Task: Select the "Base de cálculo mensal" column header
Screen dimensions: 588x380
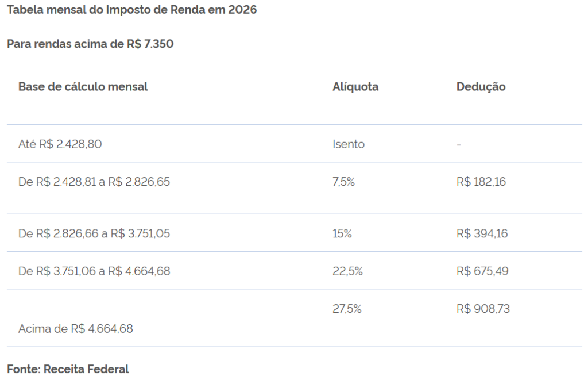Action: (83, 87)
